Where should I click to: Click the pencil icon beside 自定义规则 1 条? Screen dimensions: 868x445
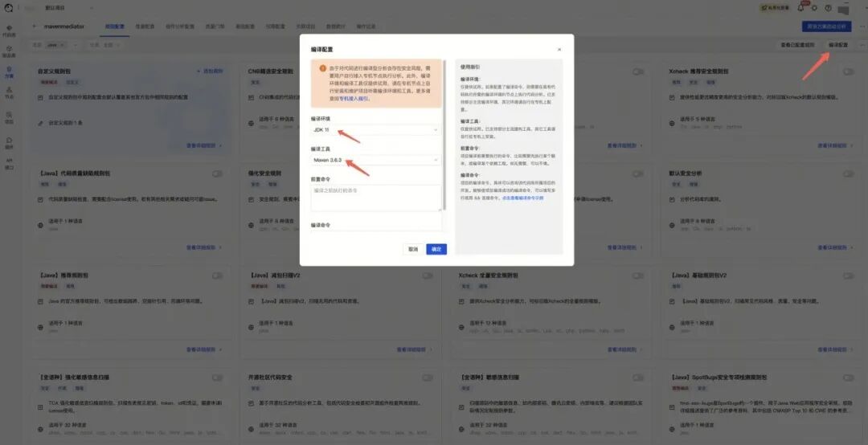[40, 123]
